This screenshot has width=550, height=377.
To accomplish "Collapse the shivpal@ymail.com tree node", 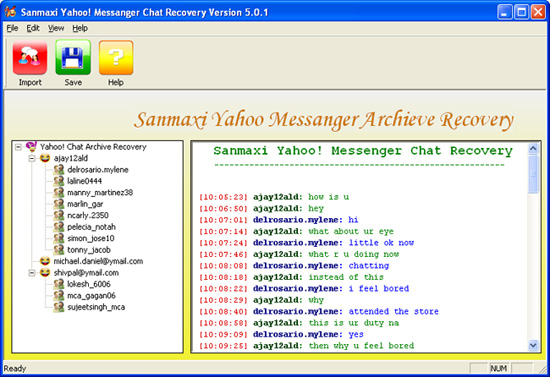I will pyautogui.click(x=32, y=273).
